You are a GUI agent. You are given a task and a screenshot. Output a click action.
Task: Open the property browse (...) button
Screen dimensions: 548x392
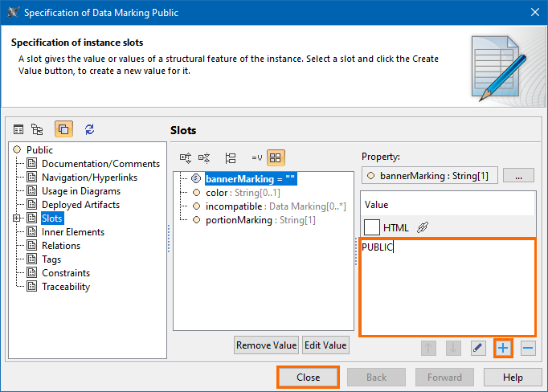[519, 175]
